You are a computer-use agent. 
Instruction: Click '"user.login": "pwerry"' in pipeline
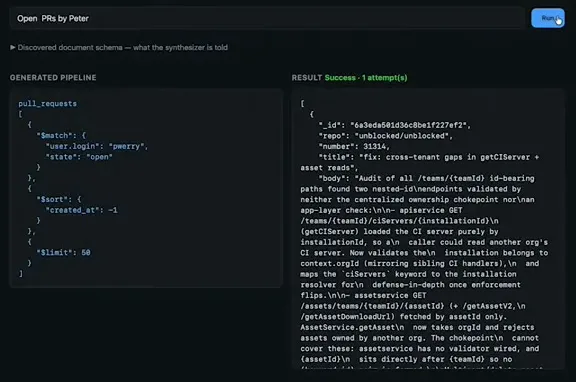(96, 146)
